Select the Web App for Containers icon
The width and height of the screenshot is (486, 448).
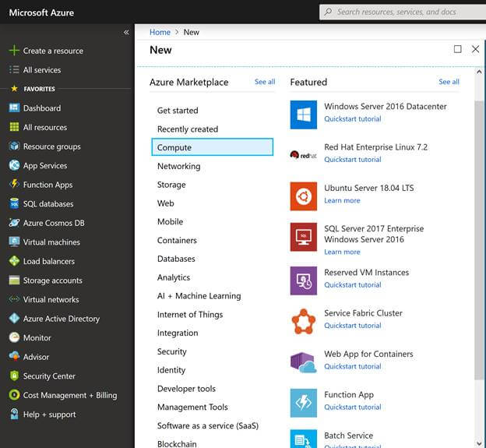coord(304,362)
